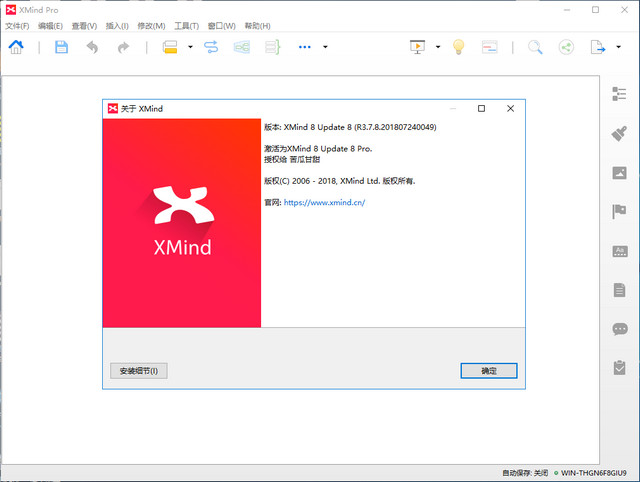640x482 pixels.
Task: Open the presentation mode dropdown arrow
Action: point(438,47)
